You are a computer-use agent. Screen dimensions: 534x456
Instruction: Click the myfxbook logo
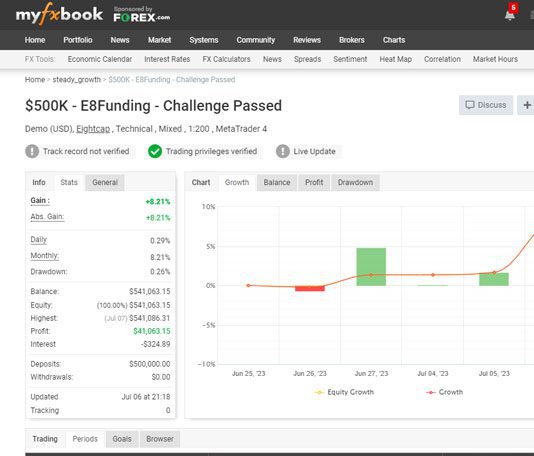tap(59, 14)
